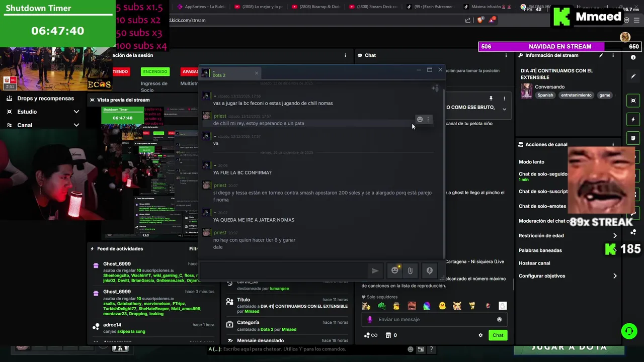Click the browser share icon in the address bar
644x362 pixels.
click(468, 20)
